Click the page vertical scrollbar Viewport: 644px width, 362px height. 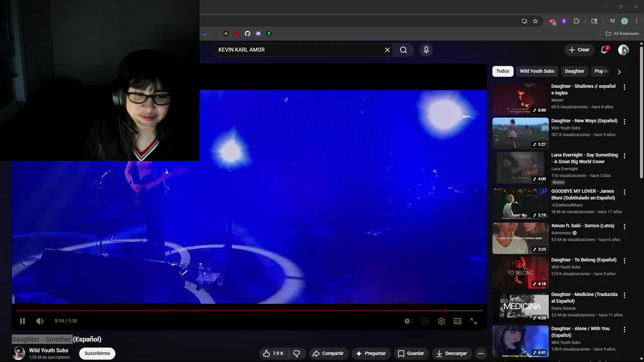tap(641, 112)
